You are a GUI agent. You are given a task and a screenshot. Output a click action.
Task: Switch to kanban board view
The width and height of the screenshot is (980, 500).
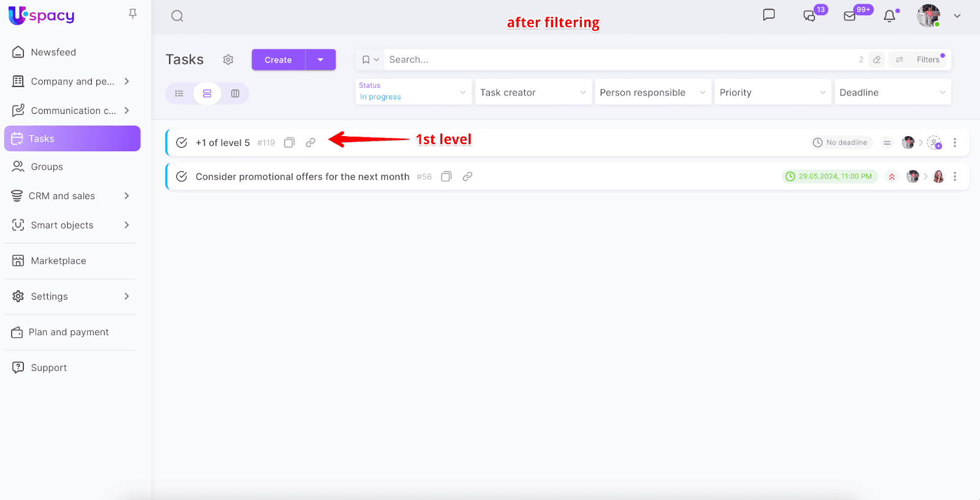(235, 93)
